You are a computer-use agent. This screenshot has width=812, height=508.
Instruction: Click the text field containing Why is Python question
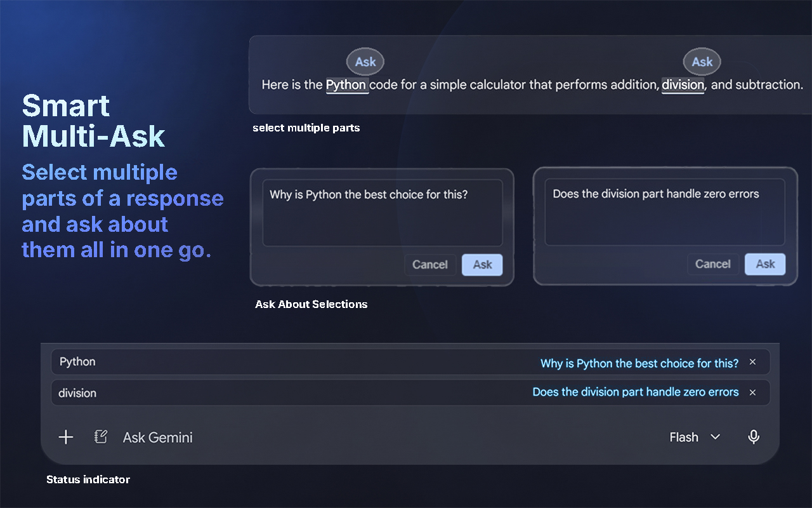click(x=383, y=213)
